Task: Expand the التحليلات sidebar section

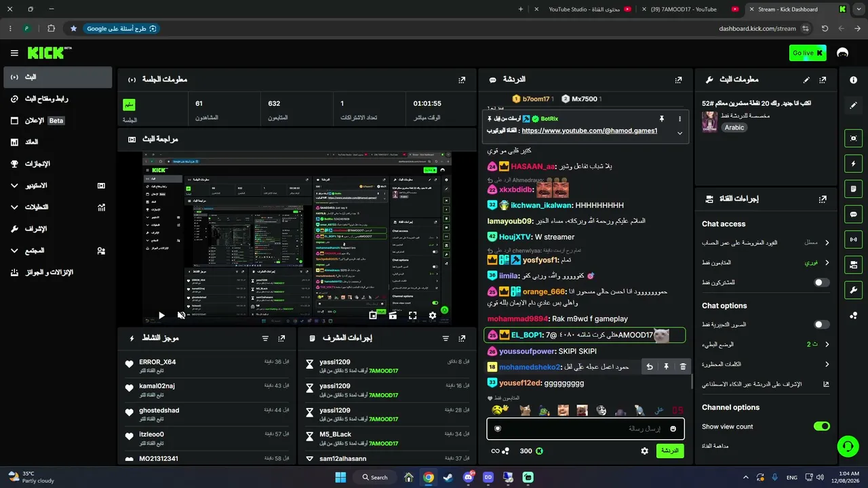Action: tap(58, 207)
